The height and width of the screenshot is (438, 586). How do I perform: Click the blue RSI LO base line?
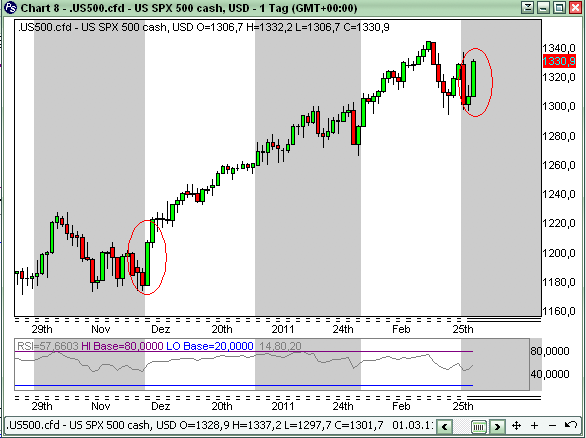pos(244,385)
